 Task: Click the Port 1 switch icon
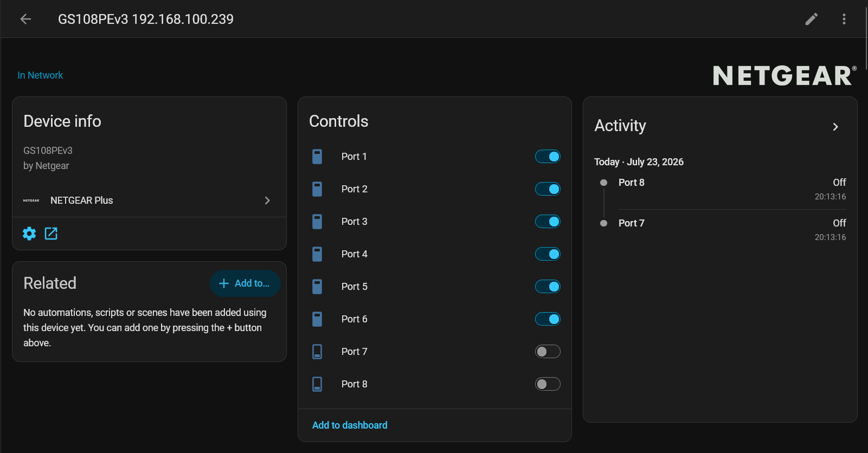[x=317, y=157]
